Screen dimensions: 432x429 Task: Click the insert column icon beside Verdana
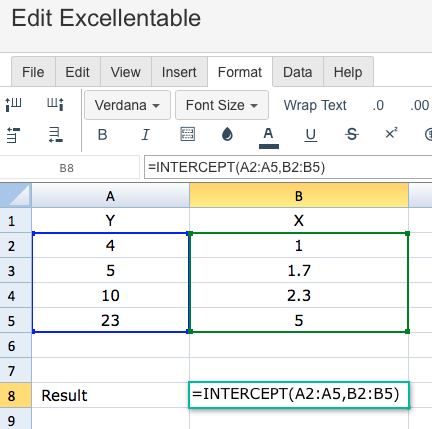pos(55,104)
